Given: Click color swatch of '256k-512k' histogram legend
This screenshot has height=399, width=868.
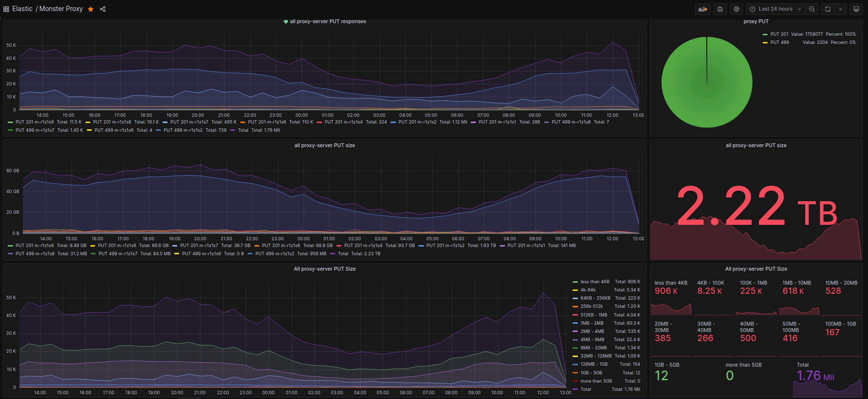Looking at the screenshot, I should (x=575, y=306).
